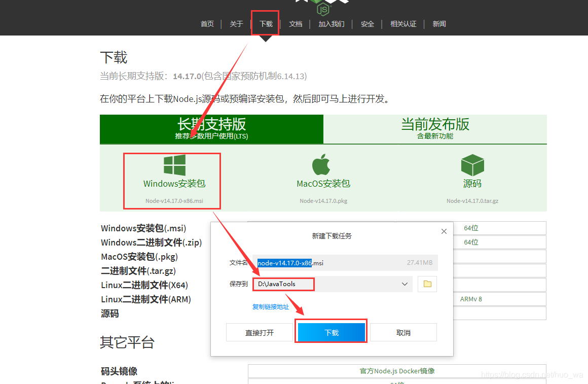Viewport: 588px width, 384px height.
Task: Click the ARMv 8 link
Action: coord(471,299)
